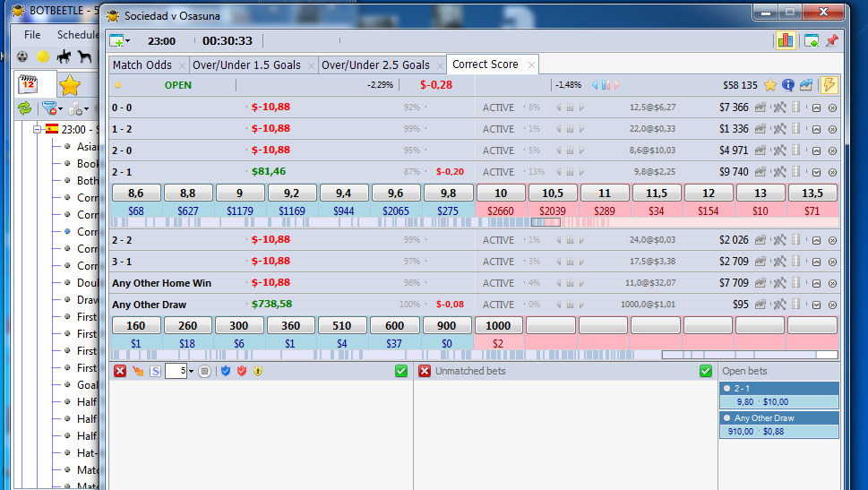868x490 pixels.
Task: Back 2 - 1 at odds 9,2
Action: point(292,193)
